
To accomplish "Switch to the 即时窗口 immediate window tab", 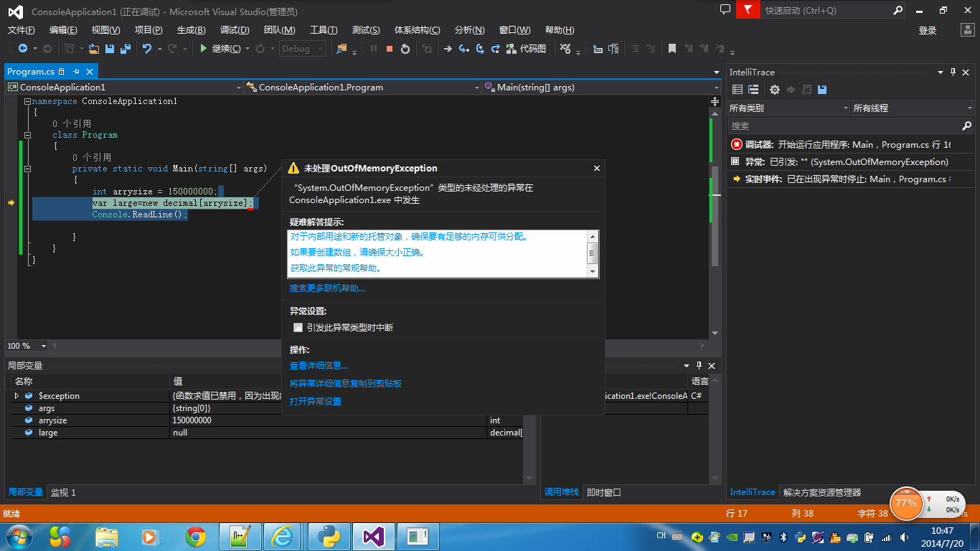I will [603, 492].
